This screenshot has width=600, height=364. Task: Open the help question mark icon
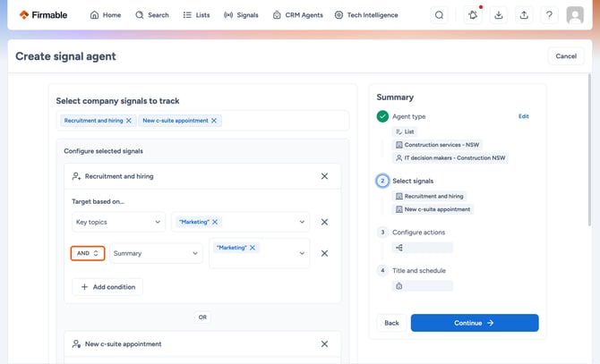549,15
